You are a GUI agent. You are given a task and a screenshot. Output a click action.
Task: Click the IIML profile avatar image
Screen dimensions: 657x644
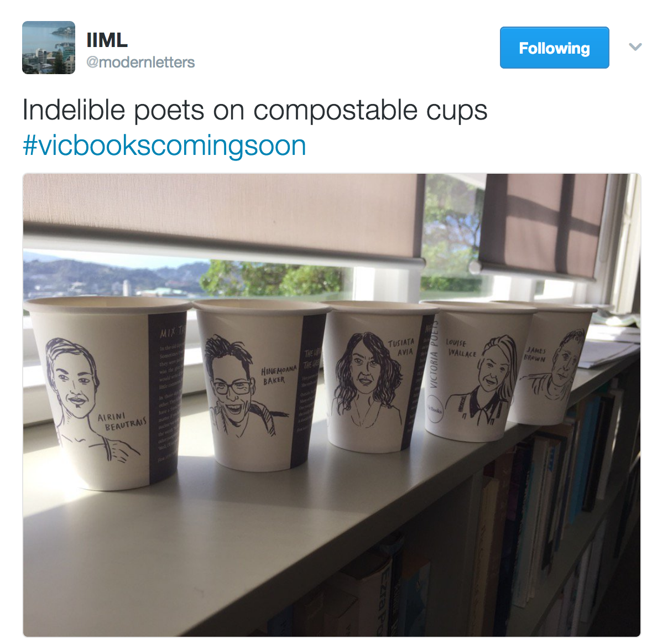point(49,48)
